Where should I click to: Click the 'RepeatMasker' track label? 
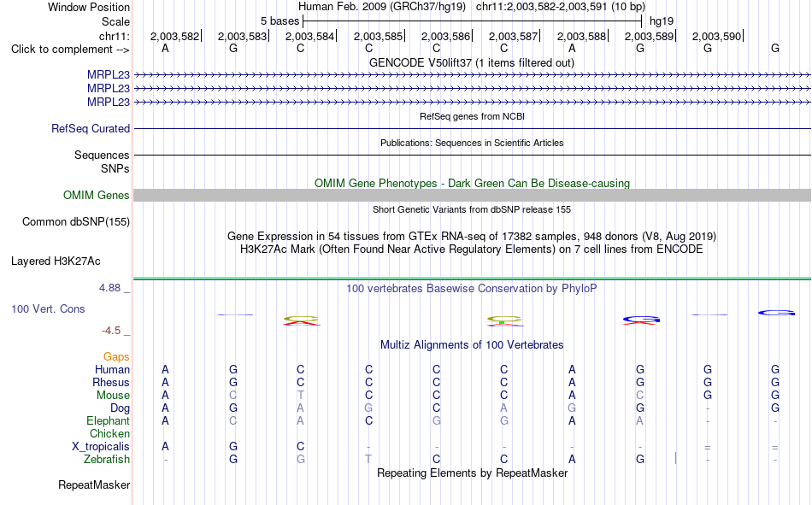click(x=94, y=485)
